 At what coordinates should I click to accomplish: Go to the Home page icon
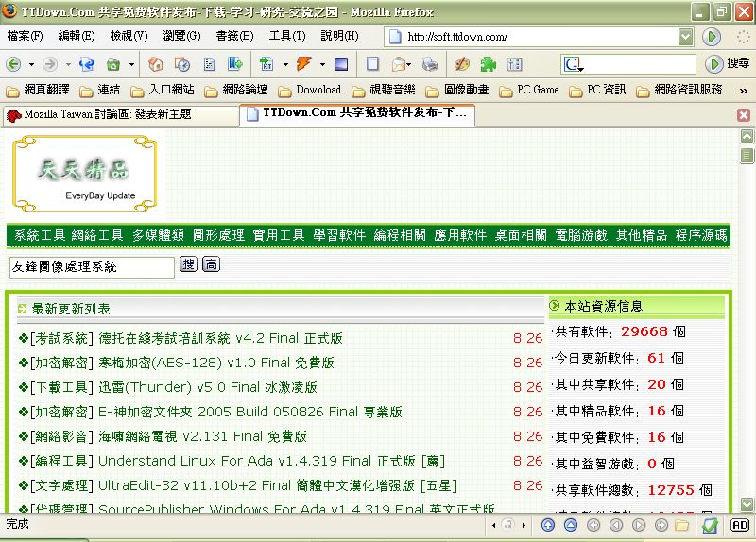point(156,64)
